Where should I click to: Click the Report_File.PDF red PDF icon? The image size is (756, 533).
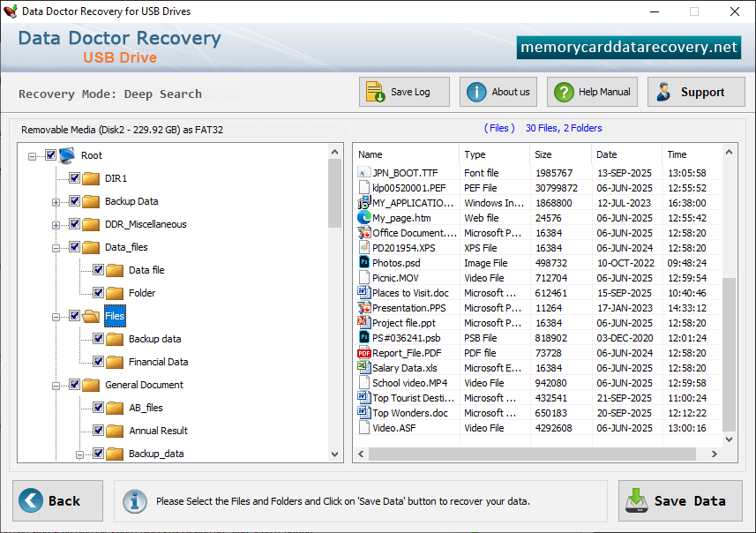(x=363, y=353)
